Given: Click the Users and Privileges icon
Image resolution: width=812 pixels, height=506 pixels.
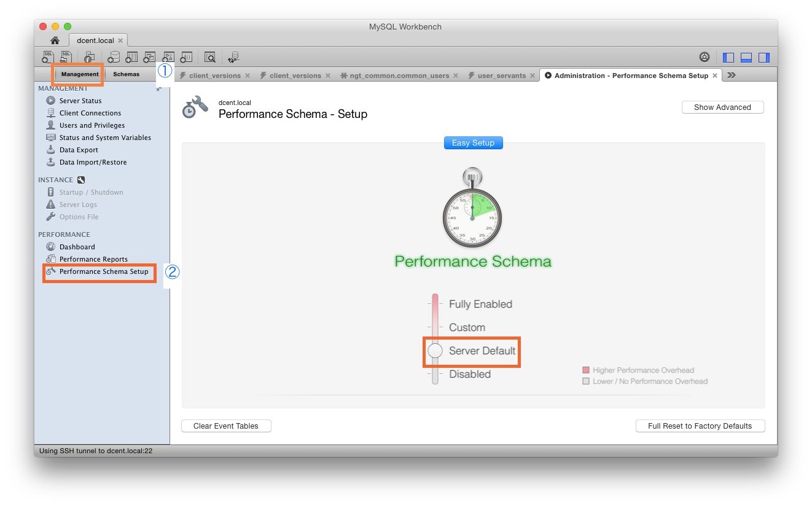Looking at the screenshot, I should coord(51,125).
